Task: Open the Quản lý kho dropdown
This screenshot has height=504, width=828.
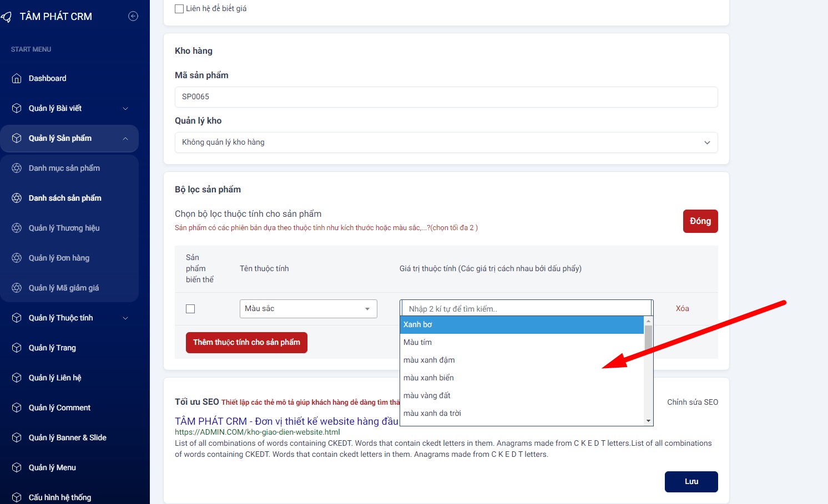Action: click(x=446, y=142)
